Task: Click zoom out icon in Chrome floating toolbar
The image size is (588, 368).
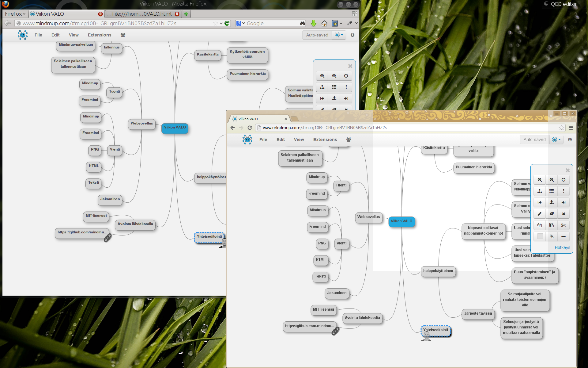Action: 552,180
